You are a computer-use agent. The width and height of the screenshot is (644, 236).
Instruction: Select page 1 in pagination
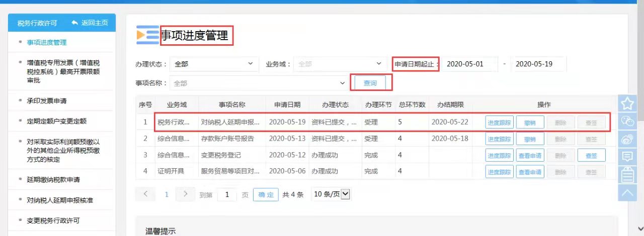coord(167,194)
